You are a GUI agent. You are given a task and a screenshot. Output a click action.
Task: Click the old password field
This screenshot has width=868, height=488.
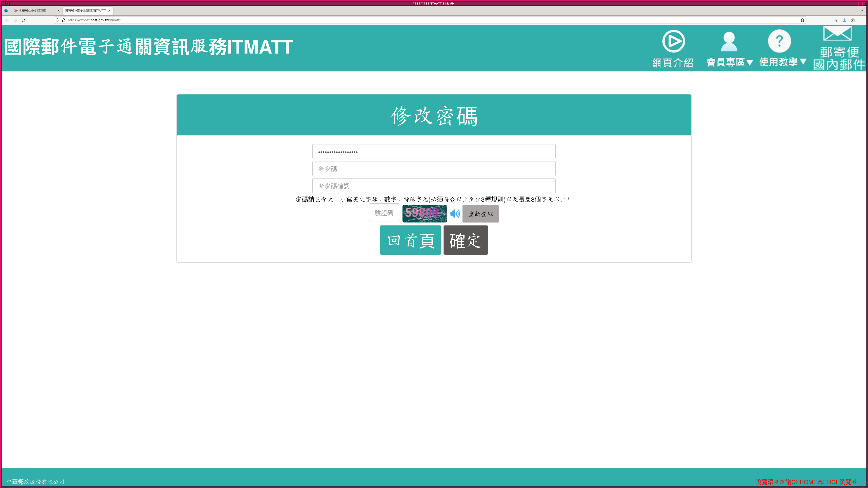click(434, 152)
